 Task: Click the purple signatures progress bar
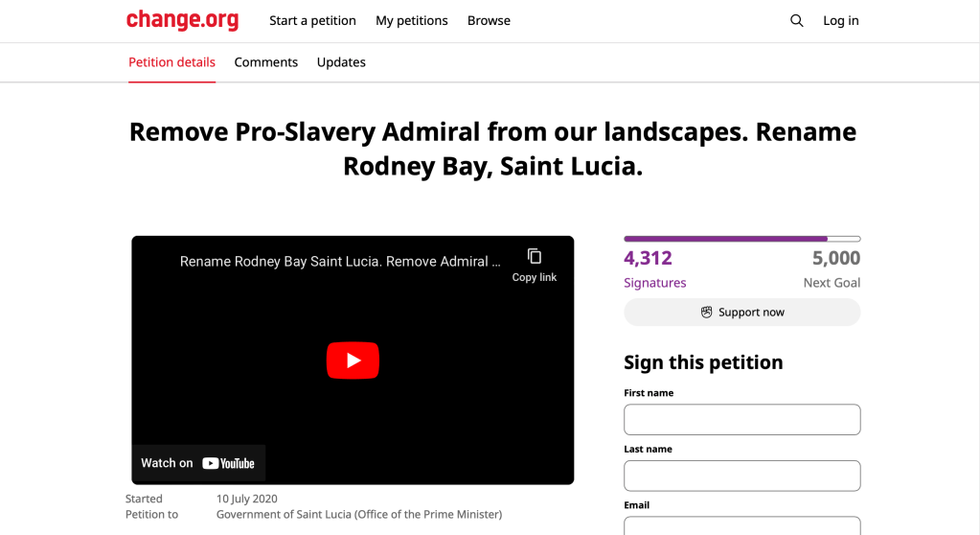(741, 239)
